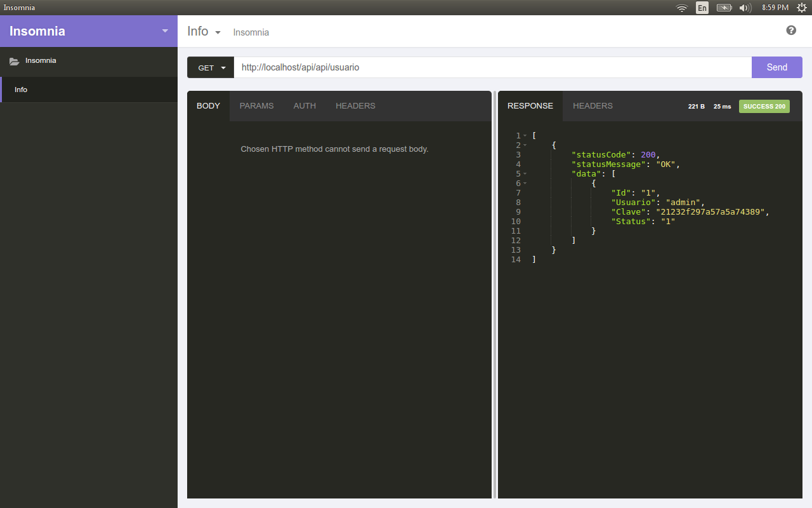Image resolution: width=812 pixels, height=508 pixels.
Task: Click the Send button
Action: click(x=776, y=67)
